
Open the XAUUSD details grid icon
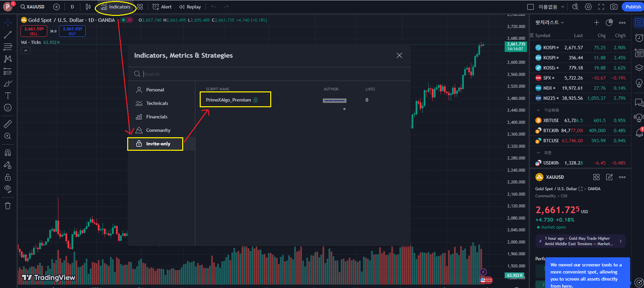596,177
